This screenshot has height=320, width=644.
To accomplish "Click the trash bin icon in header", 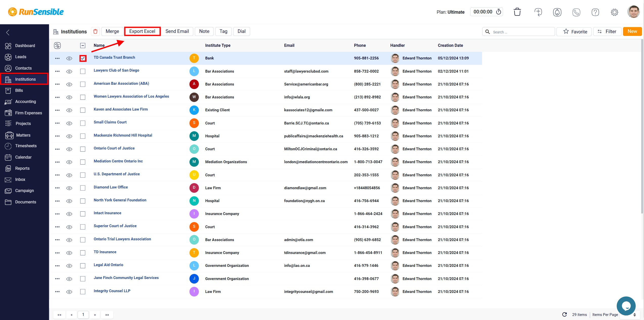I will 517,12.
